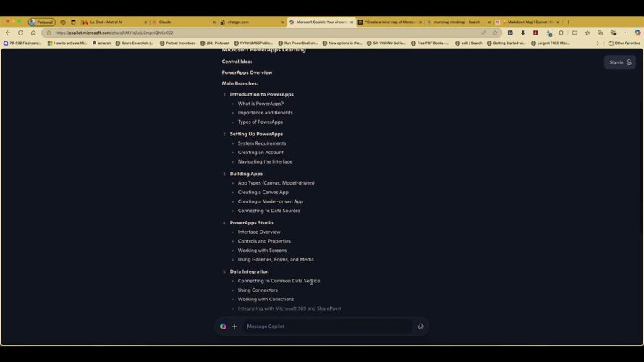Image resolution: width=644 pixels, height=362 pixels.
Task: Open the amazon bookmark
Action: pos(102,43)
